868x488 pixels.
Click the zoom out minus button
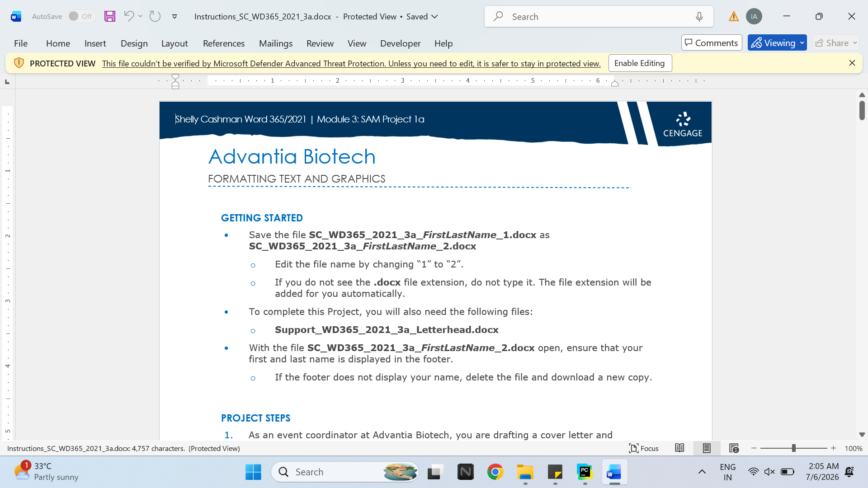point(754,448)
